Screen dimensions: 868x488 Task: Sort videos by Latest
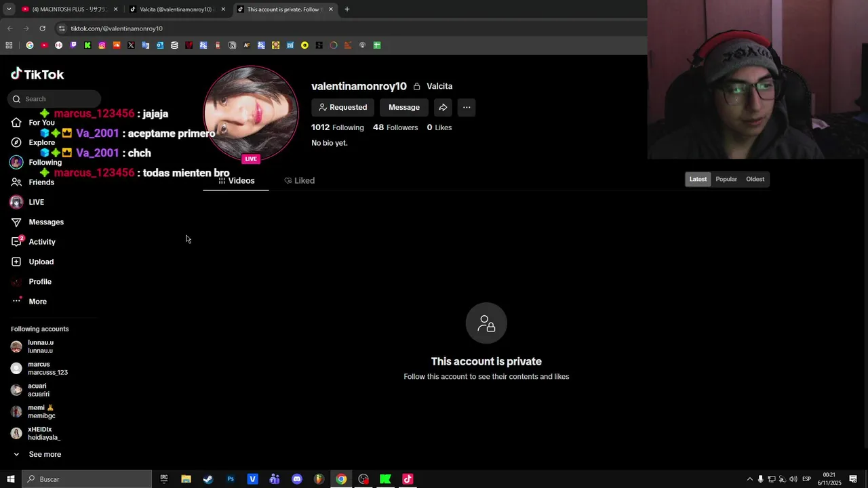coord(698,179)
